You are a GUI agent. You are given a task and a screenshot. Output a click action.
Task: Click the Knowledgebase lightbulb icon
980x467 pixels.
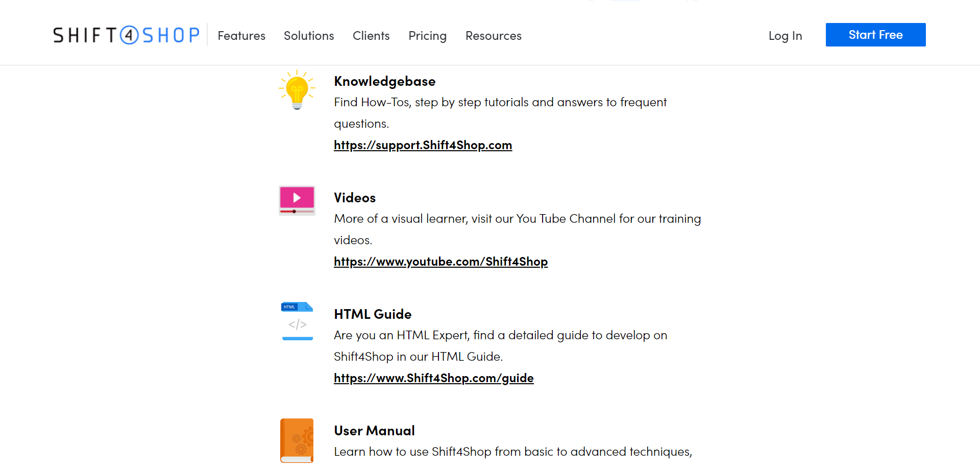tap(297, 90)
